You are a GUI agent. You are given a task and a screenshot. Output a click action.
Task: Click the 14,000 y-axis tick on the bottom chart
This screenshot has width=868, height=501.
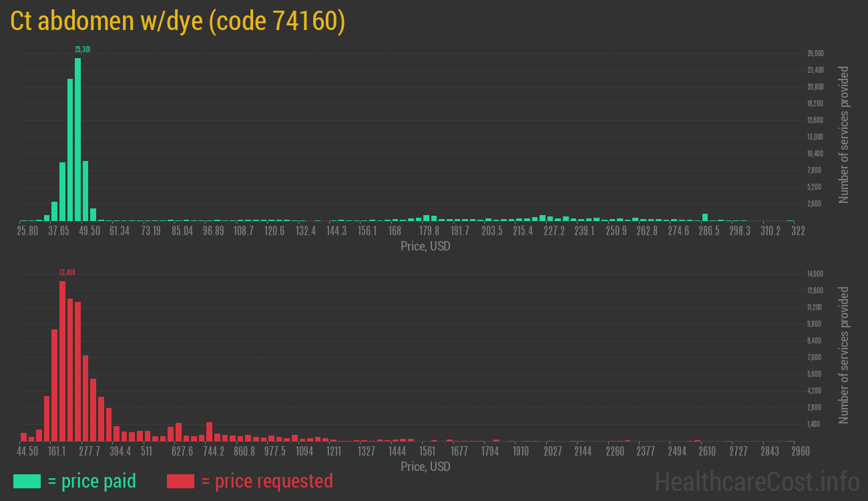815,274
